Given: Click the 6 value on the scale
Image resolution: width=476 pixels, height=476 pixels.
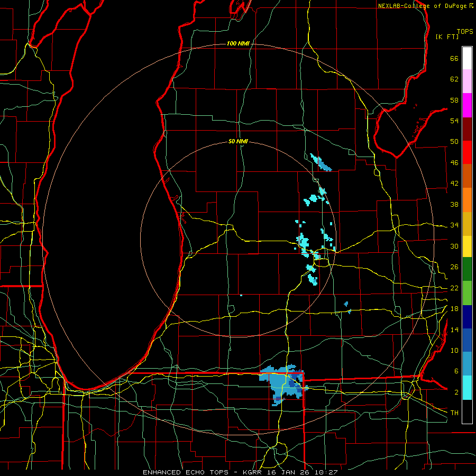Looking at the screenshot, I should point(456,371).
